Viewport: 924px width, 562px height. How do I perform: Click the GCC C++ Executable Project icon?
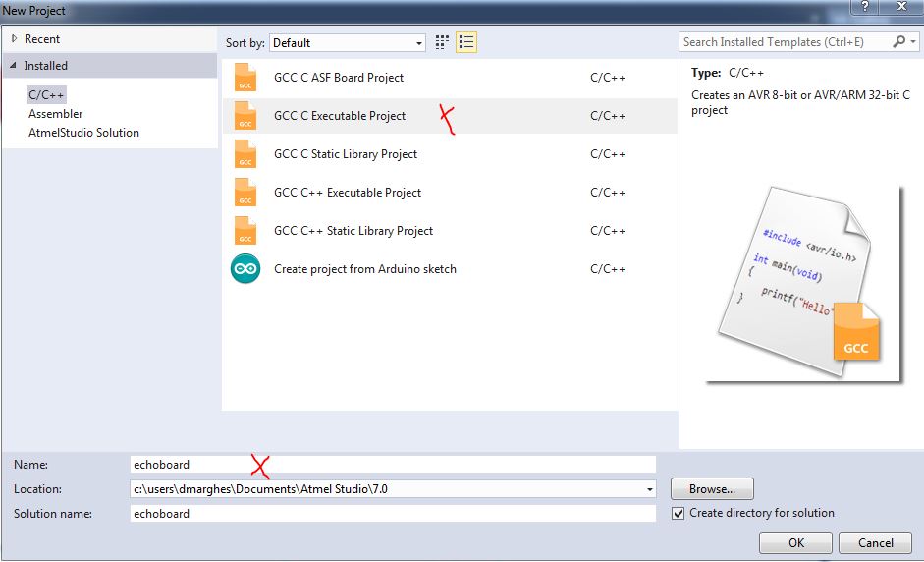[x=245, y=193]
